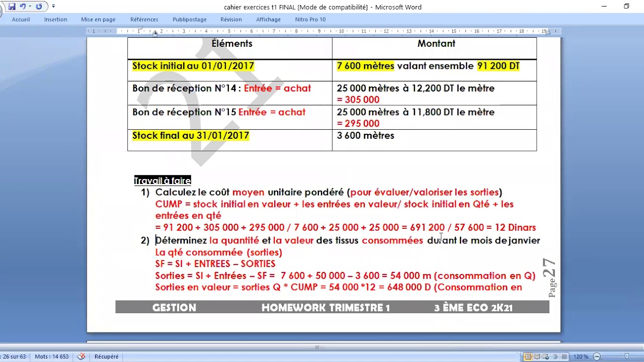Click the 'Récupéré' status bar label
The height and width of the screenshot is (362, 644).
click(x=106, y=356)
